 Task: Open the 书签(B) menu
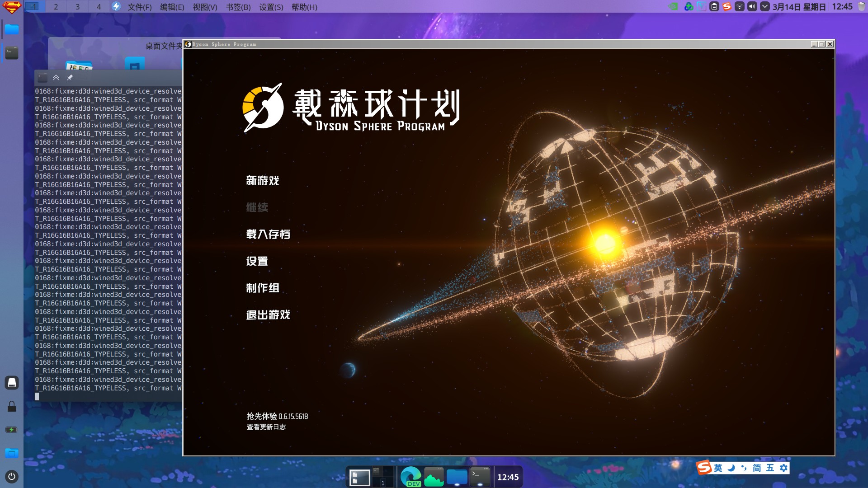[x=238, y=7]
